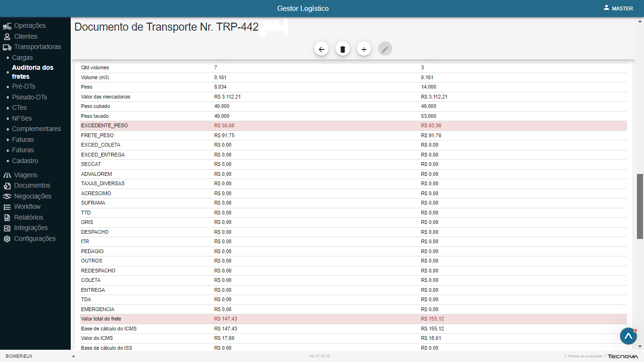This screenshot has height=362, width=644.
Task: Click the page's vertical scrollbar thumb
Action: (x=640, y=206)
